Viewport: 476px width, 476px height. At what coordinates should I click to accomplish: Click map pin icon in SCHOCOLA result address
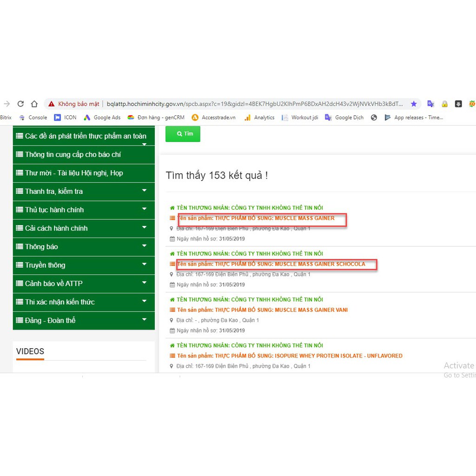click(x=172, y=274)
